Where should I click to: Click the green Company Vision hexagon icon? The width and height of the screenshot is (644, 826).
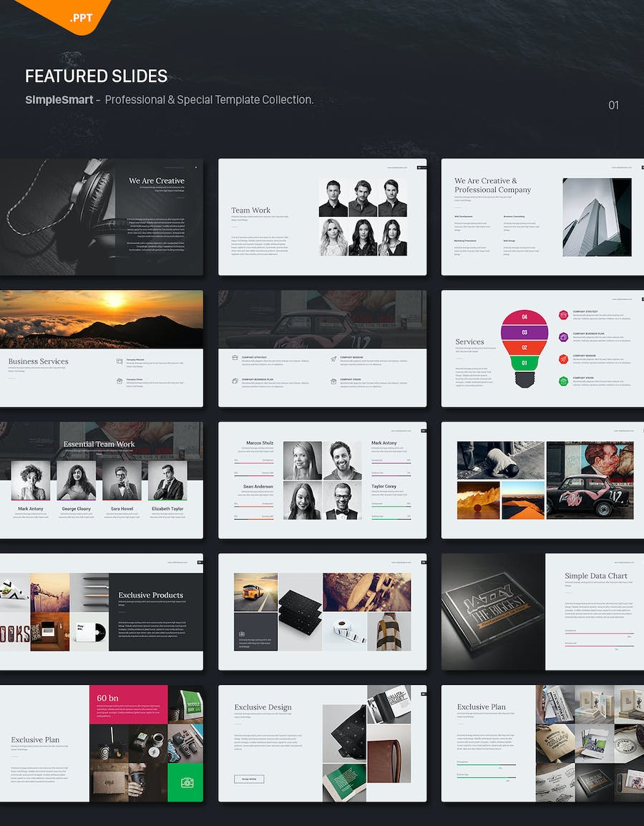(563, 381)
